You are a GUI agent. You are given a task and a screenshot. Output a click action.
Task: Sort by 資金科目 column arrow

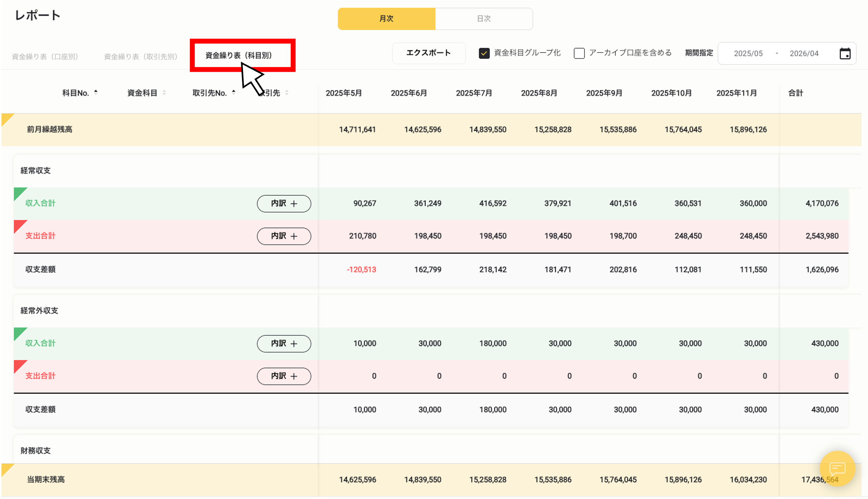164,93
